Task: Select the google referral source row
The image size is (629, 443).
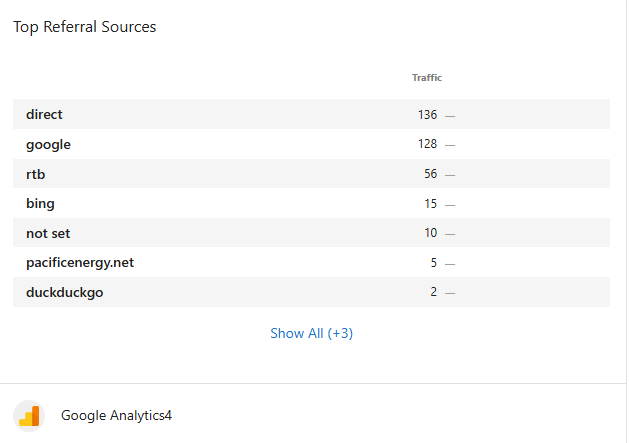Action: [48, 144]
